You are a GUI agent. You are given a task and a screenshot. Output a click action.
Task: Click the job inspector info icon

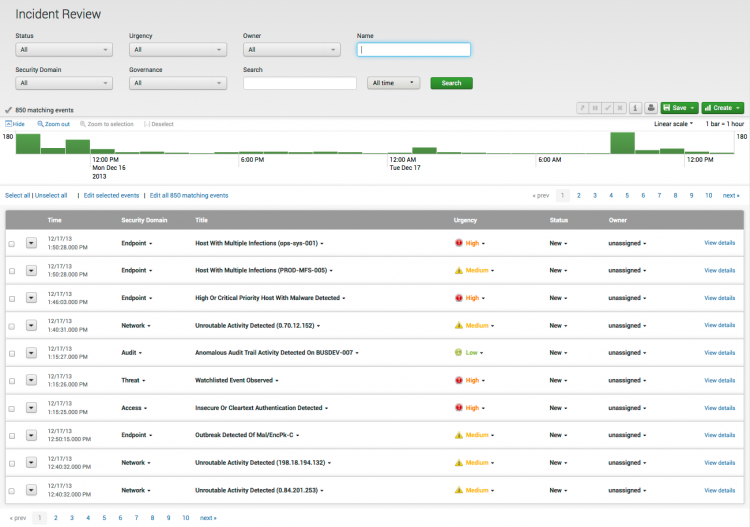click(x=635, y=108)
